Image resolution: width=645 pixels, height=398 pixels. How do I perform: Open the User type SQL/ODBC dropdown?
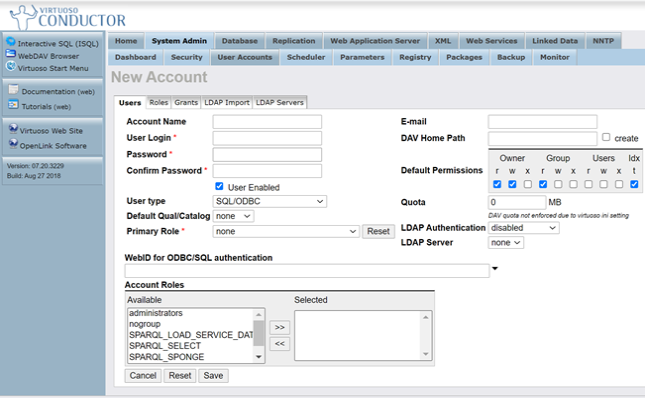269,201
